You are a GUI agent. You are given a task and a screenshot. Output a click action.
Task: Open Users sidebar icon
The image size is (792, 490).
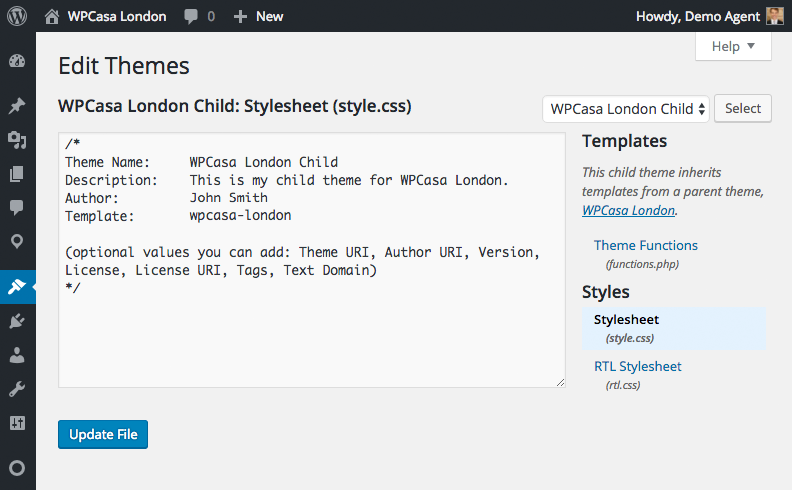[17, 355]
